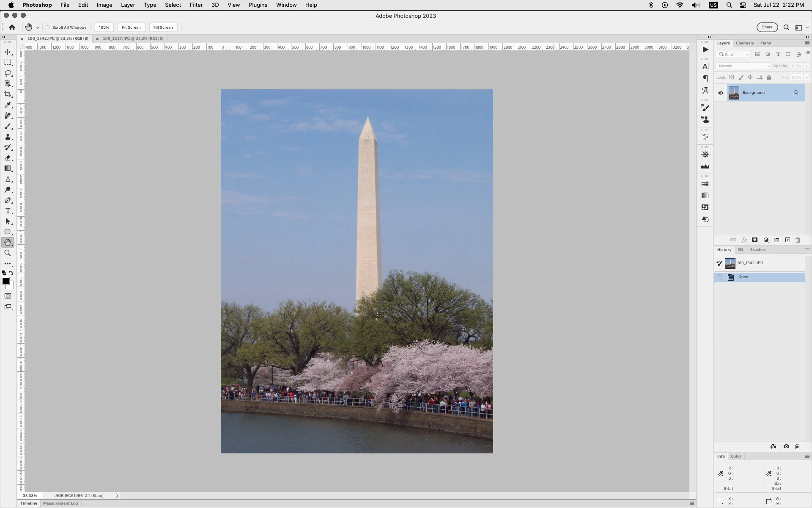The width and height of the screenshot is (812, 508).
Task: Enable Scroll All Windows checkbox
Action: coord(48,28)
